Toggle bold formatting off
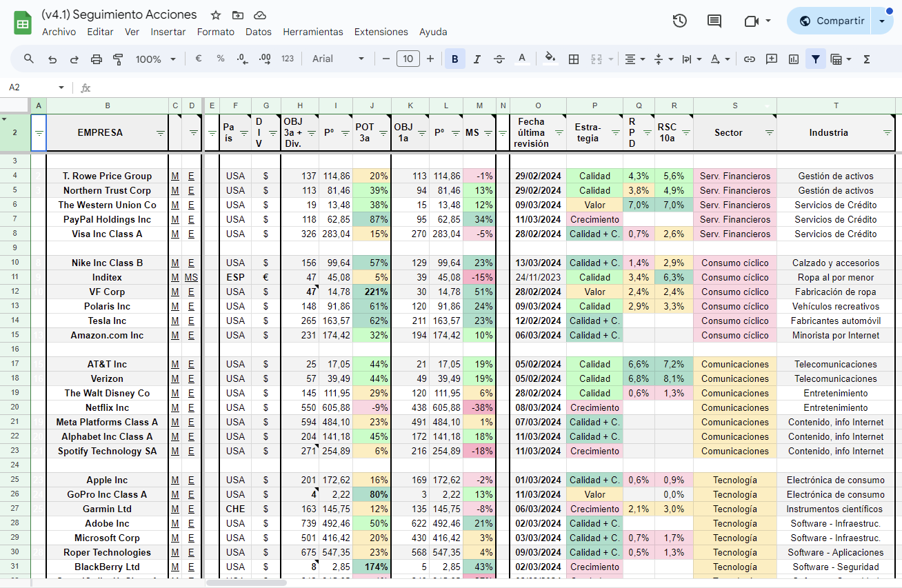The image size is (902, 588). 455,59
